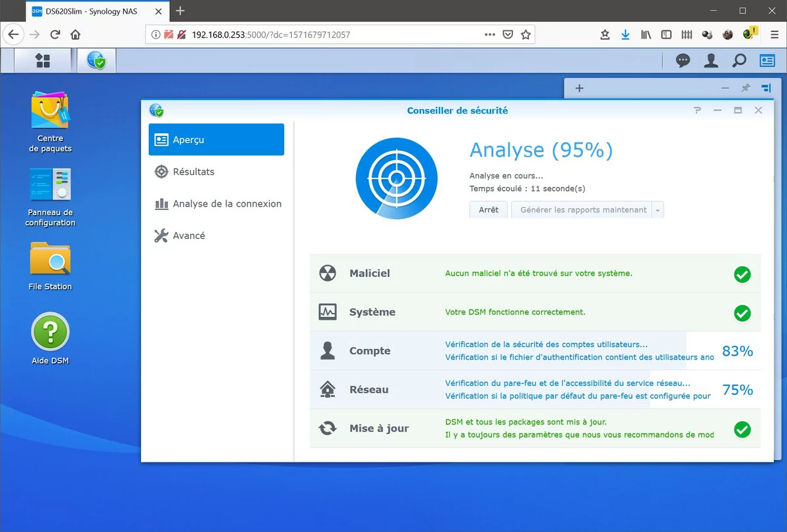Click the Compte user icon
Image resolution: width=787 pixels, height=532 pixels.
click(327, 351)
